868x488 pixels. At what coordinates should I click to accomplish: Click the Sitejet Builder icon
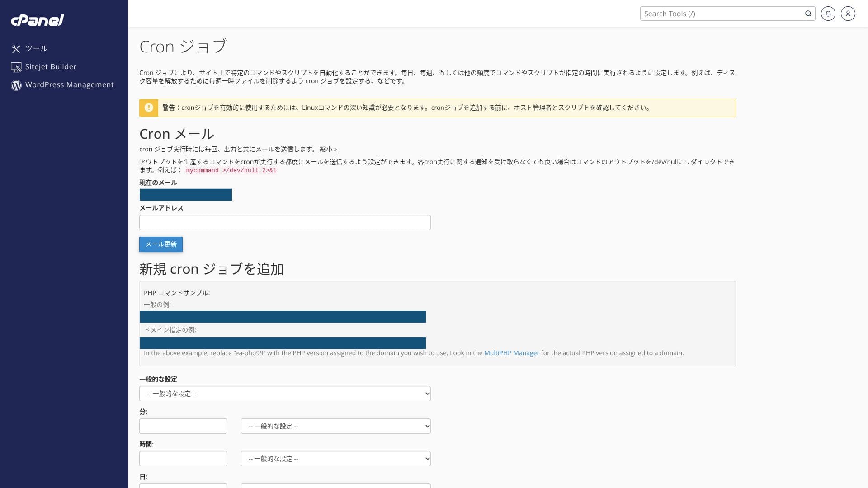pyautogui.click(x=16, y=67)
